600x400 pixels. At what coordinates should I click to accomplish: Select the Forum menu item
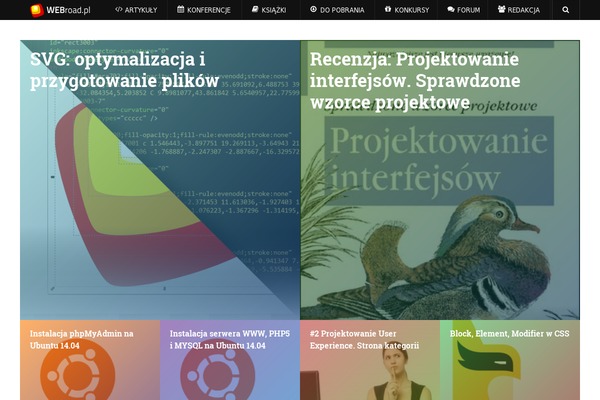click(x=468, y=9)
